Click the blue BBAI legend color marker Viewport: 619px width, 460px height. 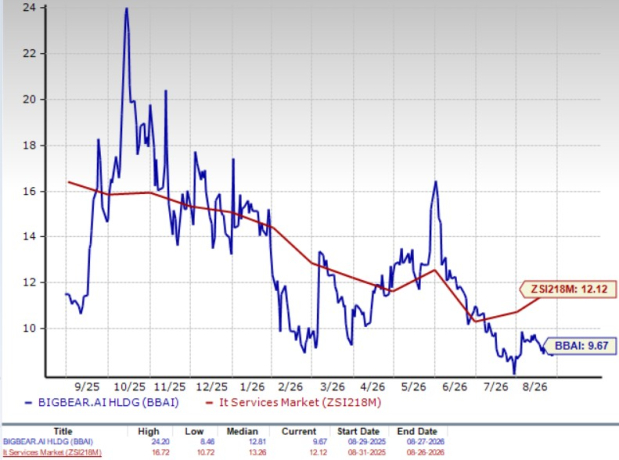(28, 403)
